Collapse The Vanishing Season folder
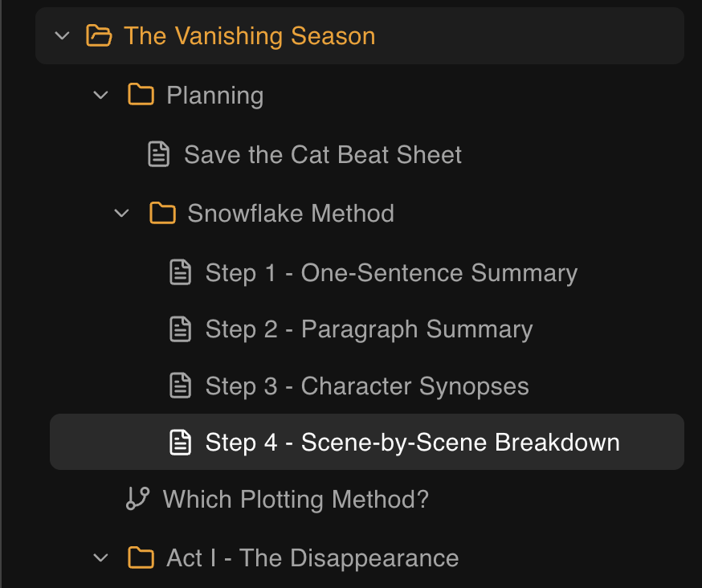Image resolution: width=702 pixels, height=588 pixels. click(62, 35)
